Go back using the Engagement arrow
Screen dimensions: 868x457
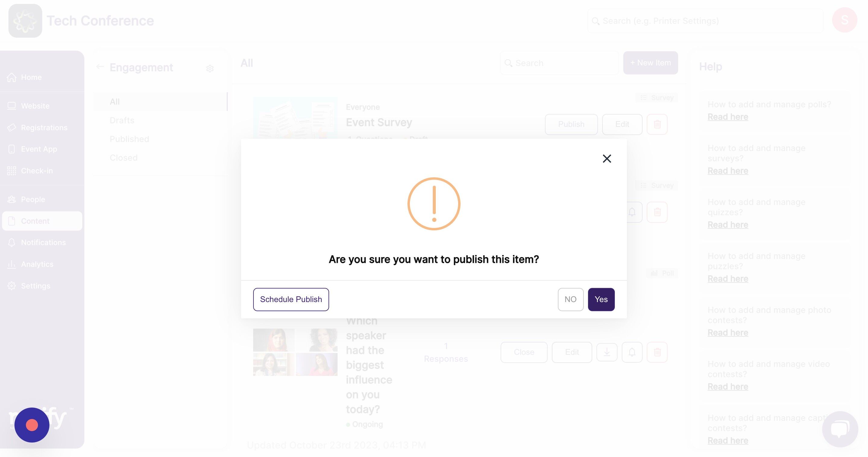click(100, 67)
